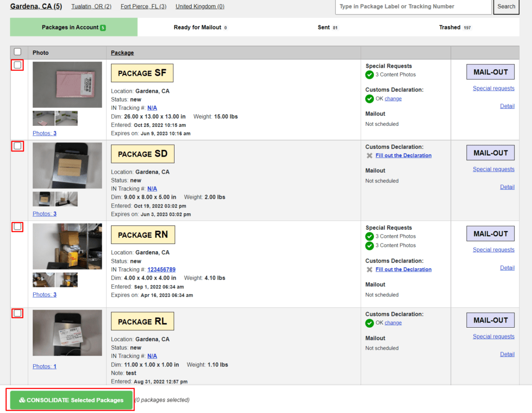Select all packages via header checkbox
This screenshot has width=532, height=413.
pyautogui.click(x=17, y=51)
